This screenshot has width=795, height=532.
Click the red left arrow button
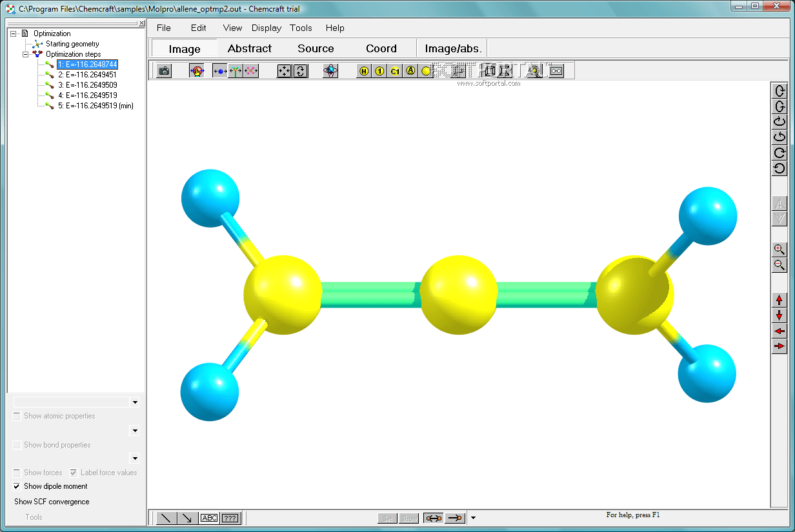pyautogui.click(x=780, y=331)
